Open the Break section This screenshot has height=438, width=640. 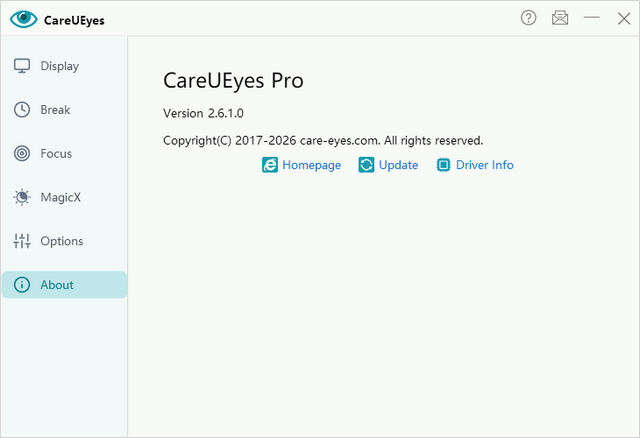(64, 110)
